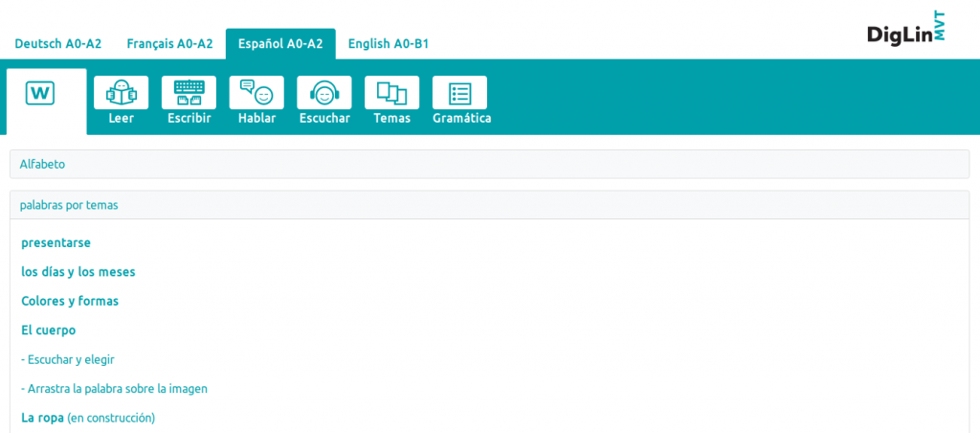Switch to the English A0-B1 tab
980x433 pixels.
tap(388, 44)
